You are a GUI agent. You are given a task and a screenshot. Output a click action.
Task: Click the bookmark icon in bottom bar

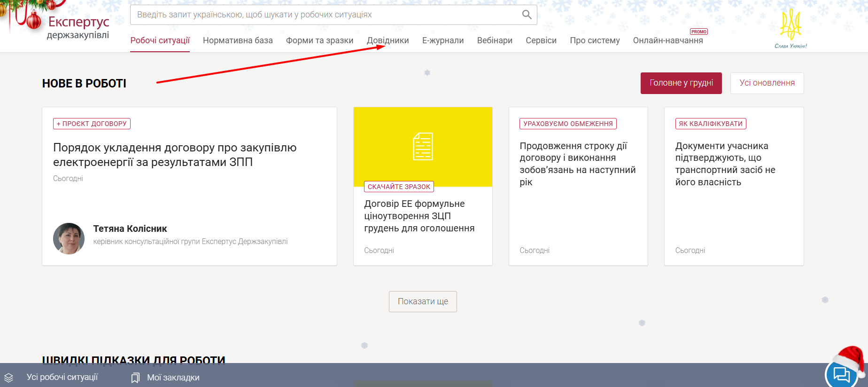click(135, 378)
